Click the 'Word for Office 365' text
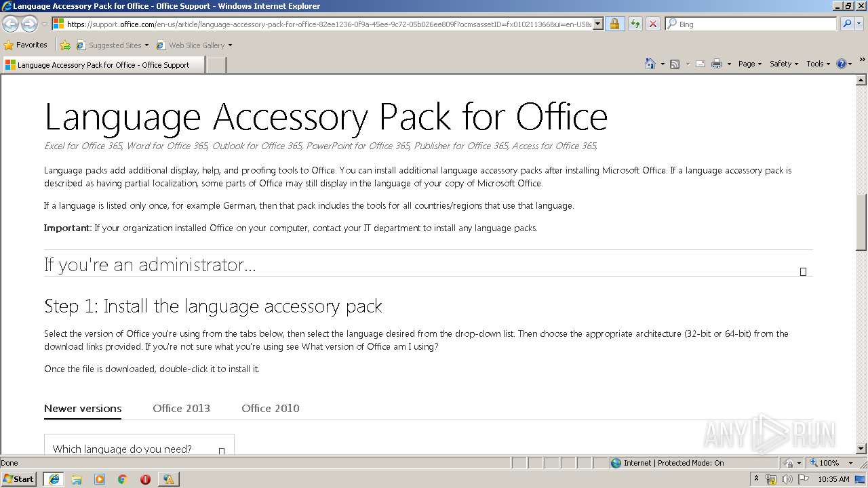The image size is (868, 488). [x=167, y=146]
